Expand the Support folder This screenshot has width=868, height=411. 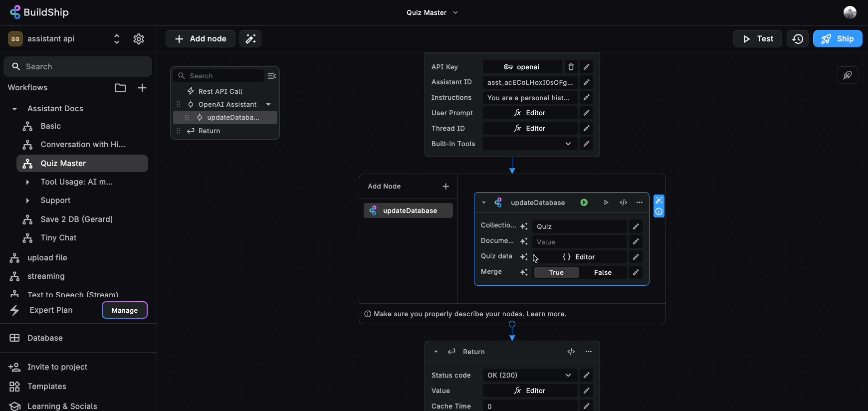[x=27, y=201]
